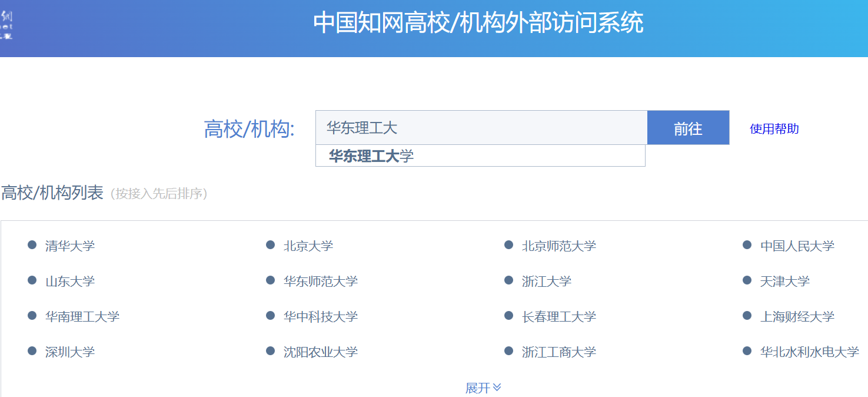This screenshot has width=868, height=397.
Task: Open the 浙江大学 entry
Action: coord(547,281)
